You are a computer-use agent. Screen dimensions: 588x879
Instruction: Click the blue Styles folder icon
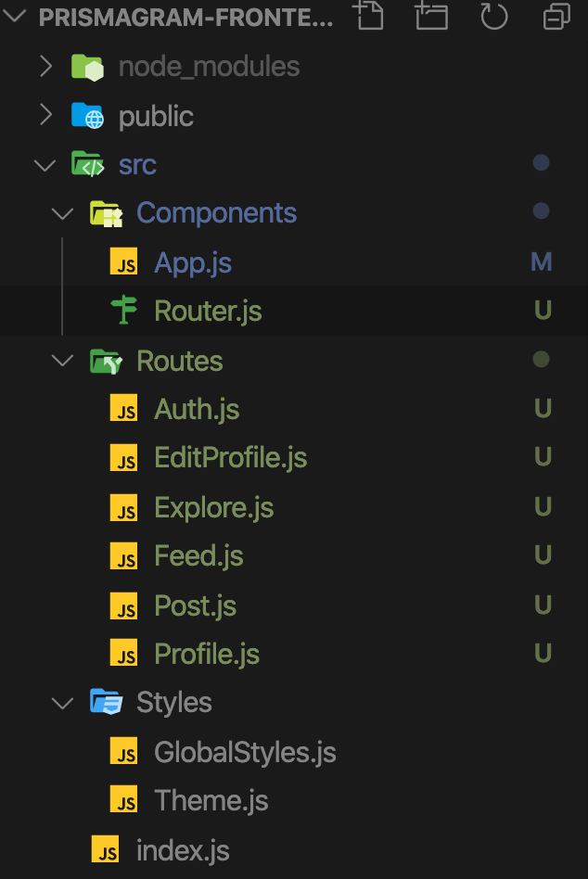106,701
